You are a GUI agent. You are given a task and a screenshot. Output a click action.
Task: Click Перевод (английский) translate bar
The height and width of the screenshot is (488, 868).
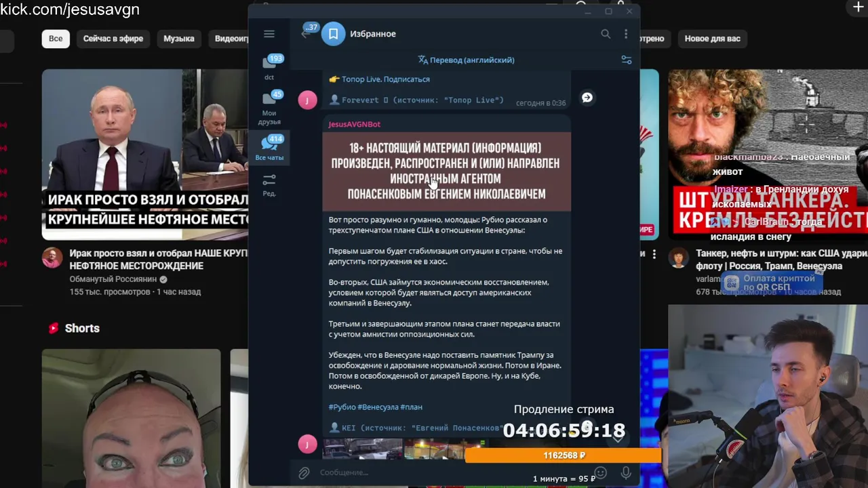click(467, 60)
